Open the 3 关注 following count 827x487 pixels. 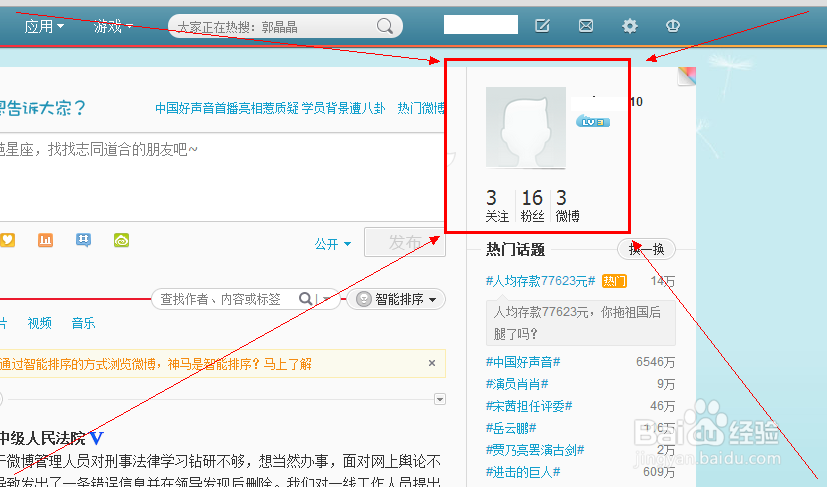coord(496,206)
